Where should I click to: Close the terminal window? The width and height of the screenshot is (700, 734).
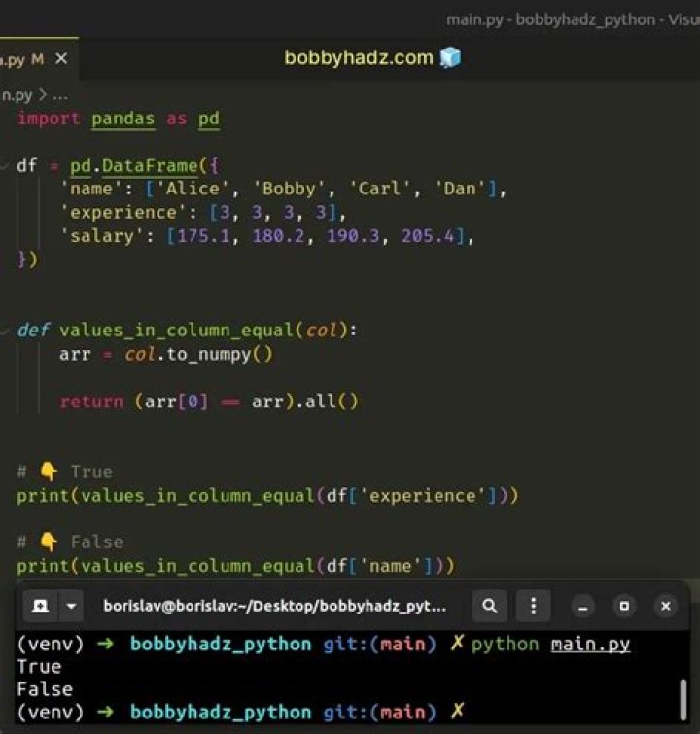tap(665, 607)
